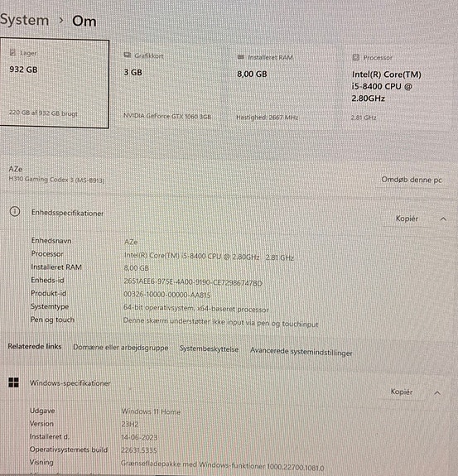Click the storage (Lager) icon
This screenshot has height=476, width=458.
pyautogui.click(x=12, y=53)
